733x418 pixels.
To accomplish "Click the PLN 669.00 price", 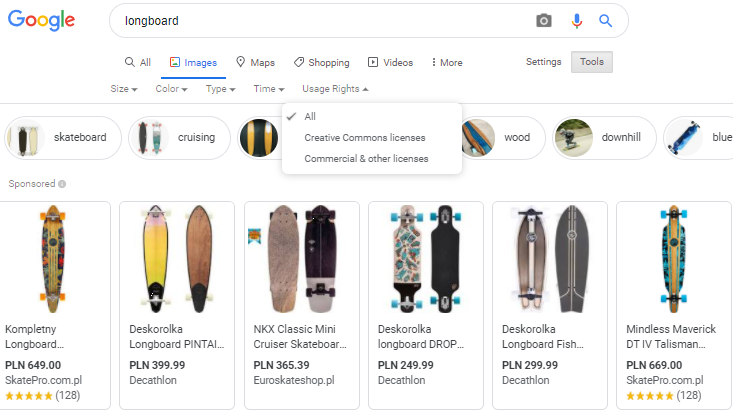I will tap(654, 365).
